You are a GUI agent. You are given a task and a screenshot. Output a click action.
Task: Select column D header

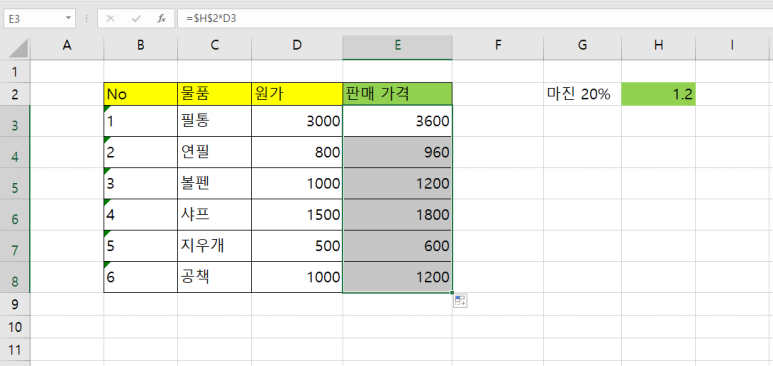(x=297, y=45)
